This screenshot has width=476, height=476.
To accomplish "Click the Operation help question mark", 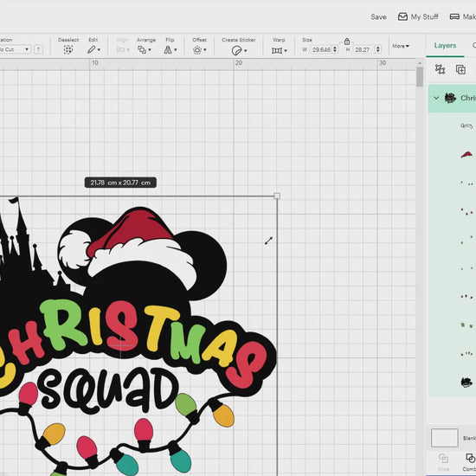I will coord(38,49).
